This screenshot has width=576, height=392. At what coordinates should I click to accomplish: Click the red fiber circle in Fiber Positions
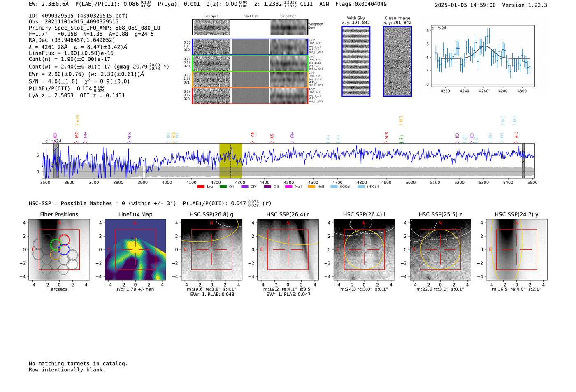click(x=64, y=239)
